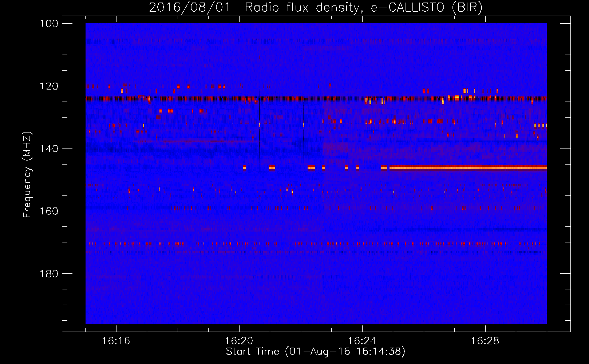Click the 100 frequency tick label

coord(48,24)
